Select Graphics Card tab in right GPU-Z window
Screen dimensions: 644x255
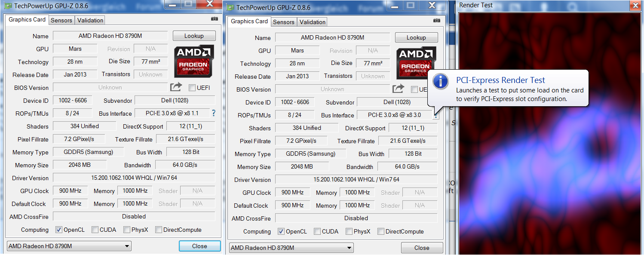click(249, 22)
